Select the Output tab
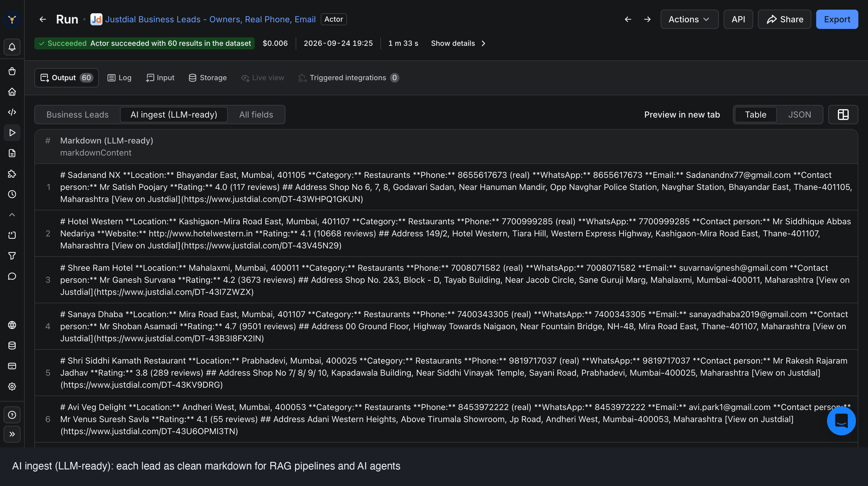The height and width of the screenshot is (486, 868). (x=66, y=77)
